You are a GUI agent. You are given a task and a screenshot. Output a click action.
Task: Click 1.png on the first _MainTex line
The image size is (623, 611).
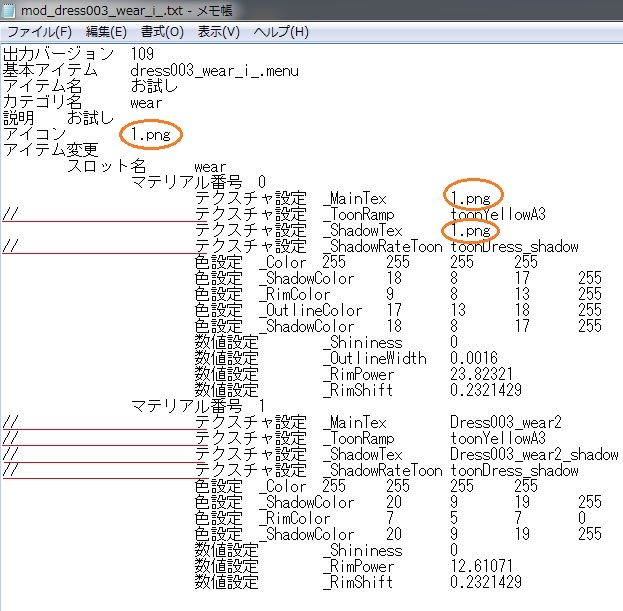471,198
